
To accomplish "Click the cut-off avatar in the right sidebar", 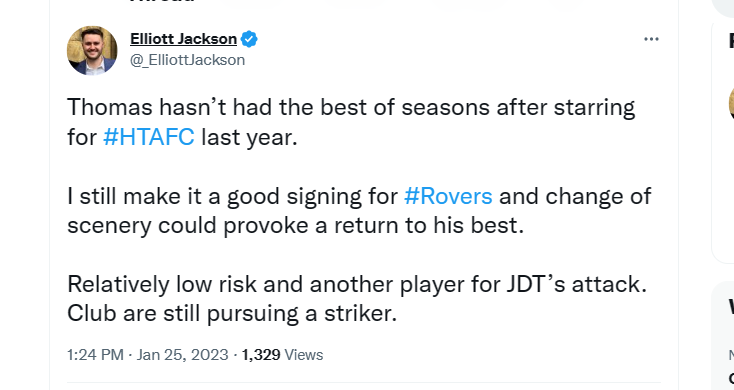I will tap(731, 104).
